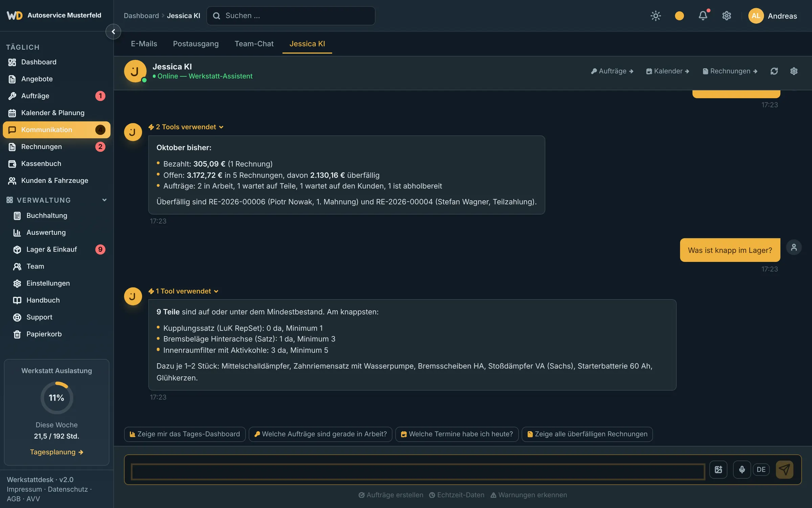
Task: Open Kalender & Planung in sidebar
Action: (x=57, y=113)
